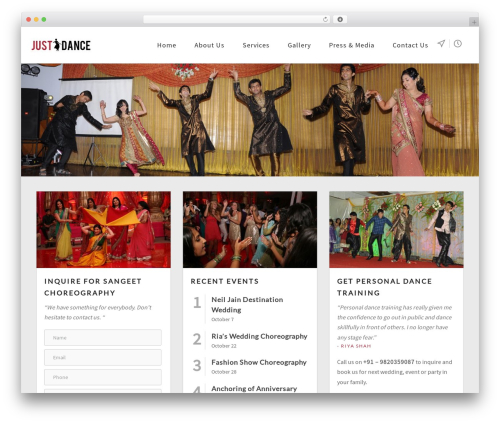Focus the Phone input field
Image resolution: width=500 pixels, height=423 pixels.
click(103, 377)
